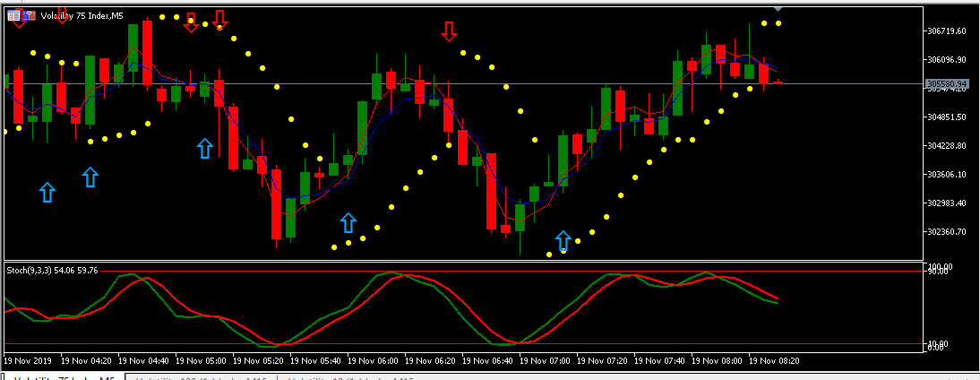The image size is (980, 380).
Task: Switch to the Volatility 75 Index M5 chart tab
Action: point(63,377)
